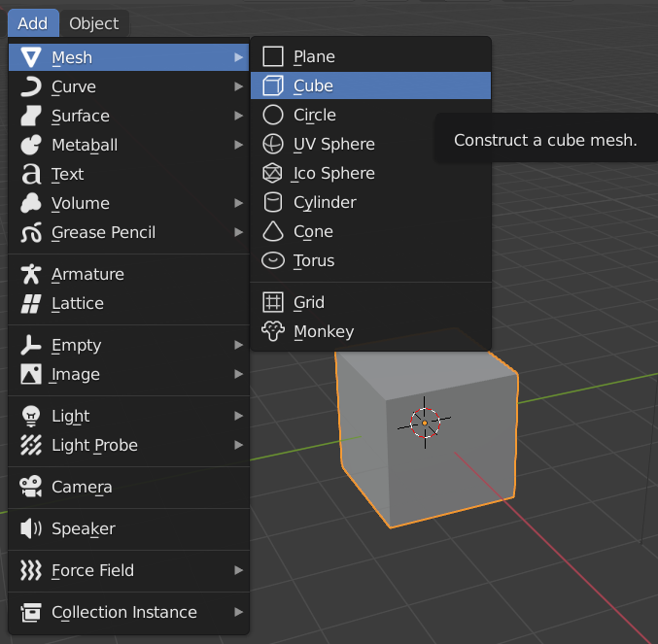This screenshot has height=644, width=658.
Task: Click the Grease Pencil icon
Action: [31, 232]
